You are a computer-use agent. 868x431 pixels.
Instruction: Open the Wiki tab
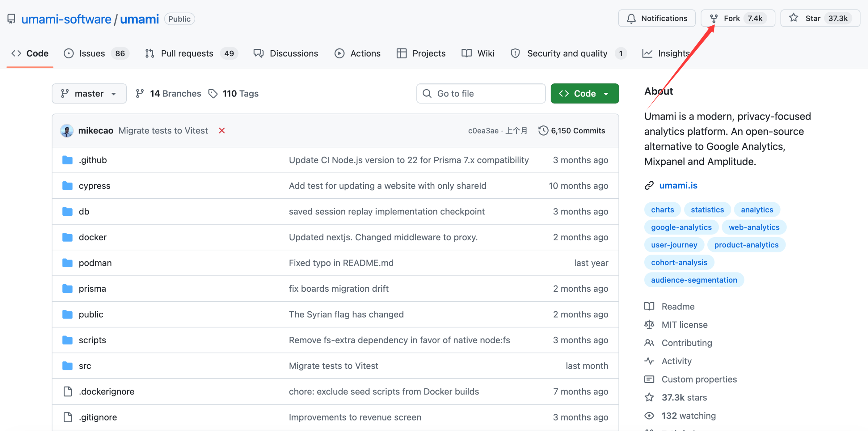[x=478, y=54]
